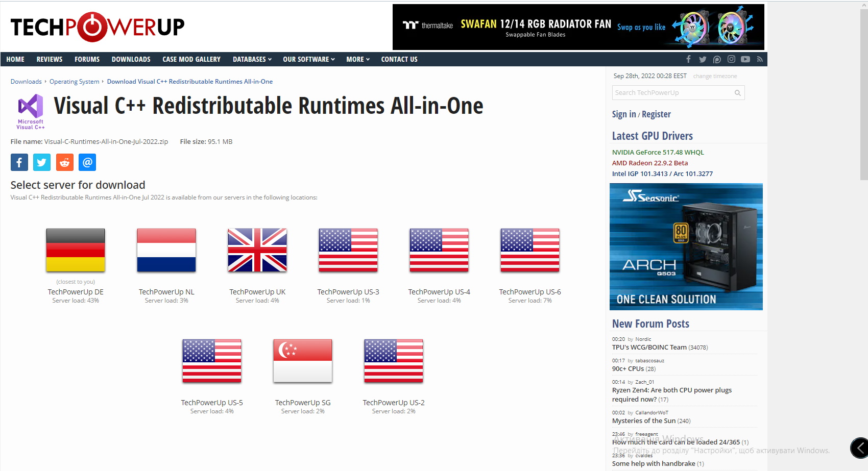Choose US-4 flag download server

[439, 250]
